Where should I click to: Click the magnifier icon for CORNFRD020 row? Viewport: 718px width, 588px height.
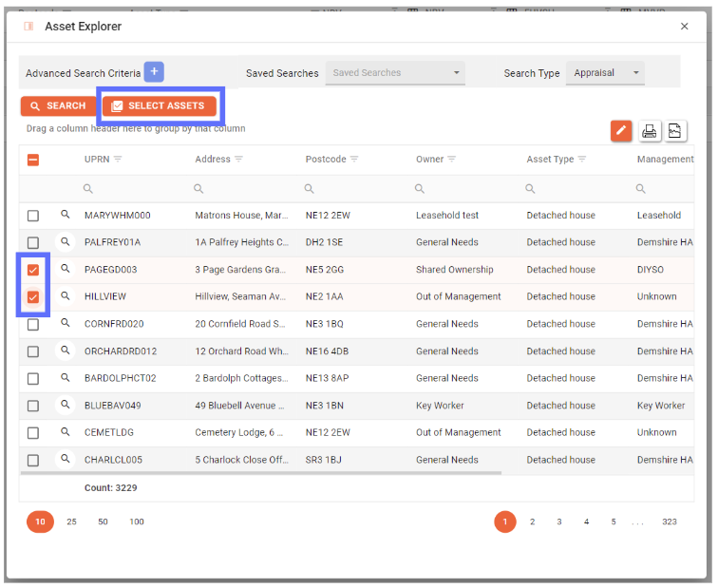pos(66,324)
